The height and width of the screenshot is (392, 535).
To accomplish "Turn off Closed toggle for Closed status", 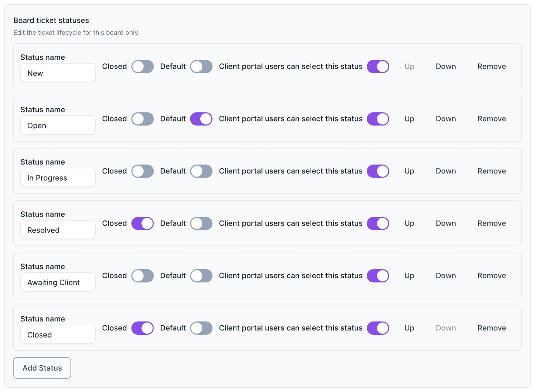I will pos(142,328).
